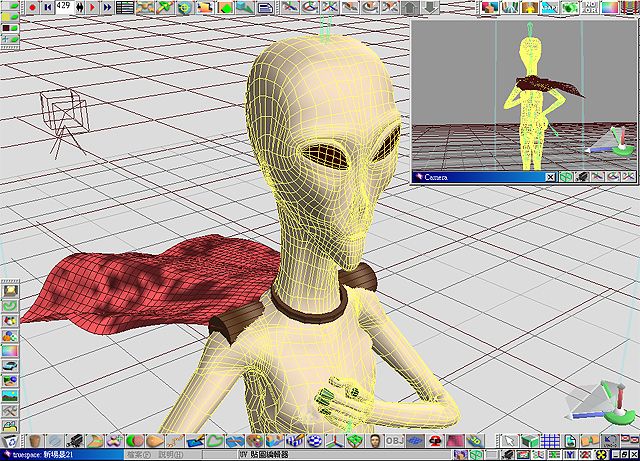Click the green undo arrow in left sidebar
This screenshot has height=461, width=640.
(x=9, y=305)
